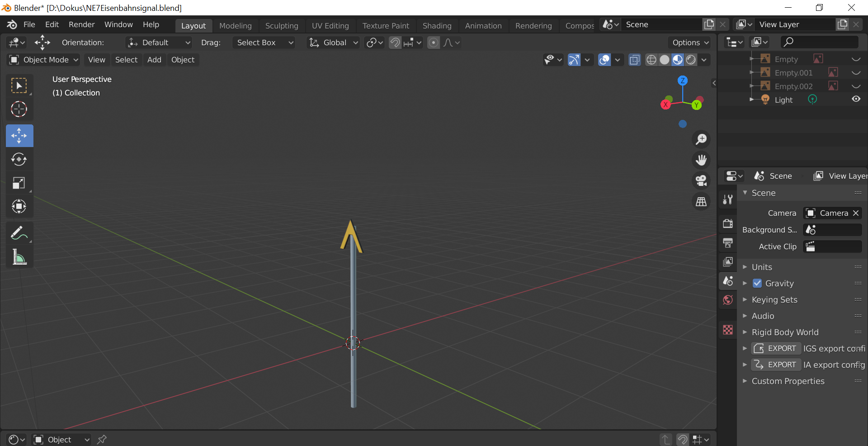This screenshot has width=868, height=446.
Task: Open the Global transform orientation dropdown
Action: coord(334,43)
